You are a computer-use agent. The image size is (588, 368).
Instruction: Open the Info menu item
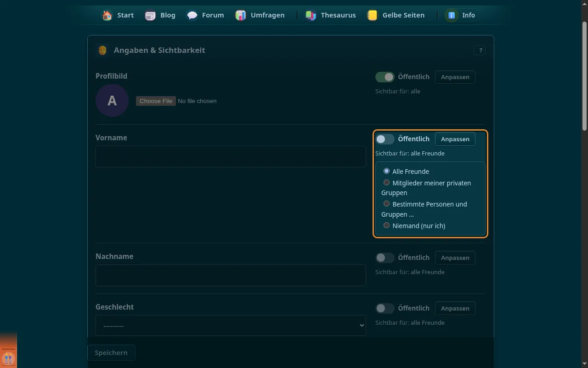coord(460,15)
